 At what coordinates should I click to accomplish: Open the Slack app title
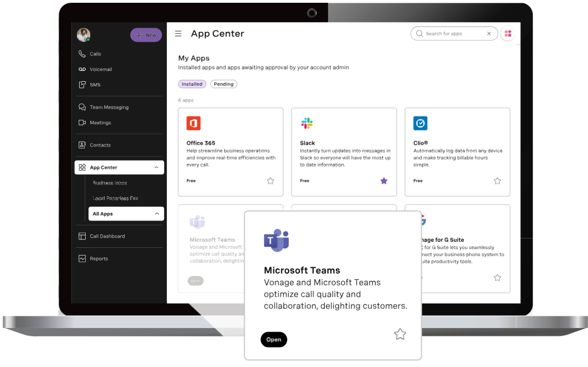308,143
